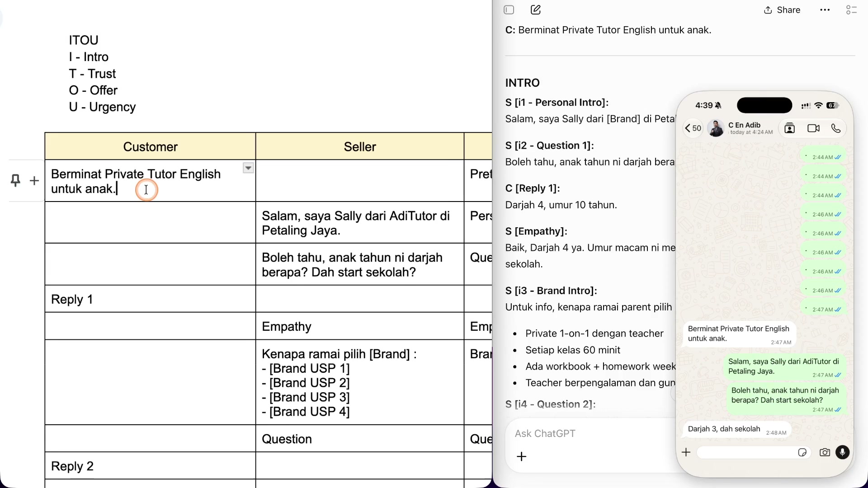Viewport: 868px width, 488px height.
Task: Click the ITOU heading text
Action: (x=84, y=40)
